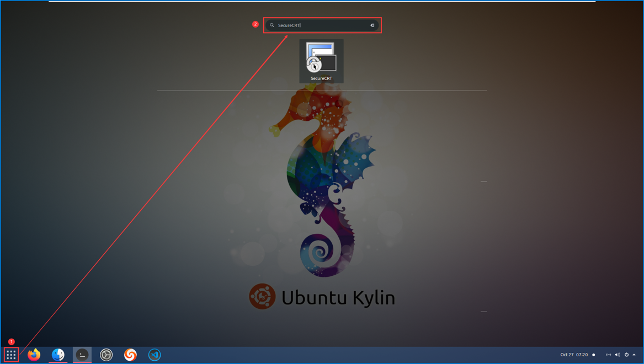Clear the SecureCRT search text

[372, 25]
